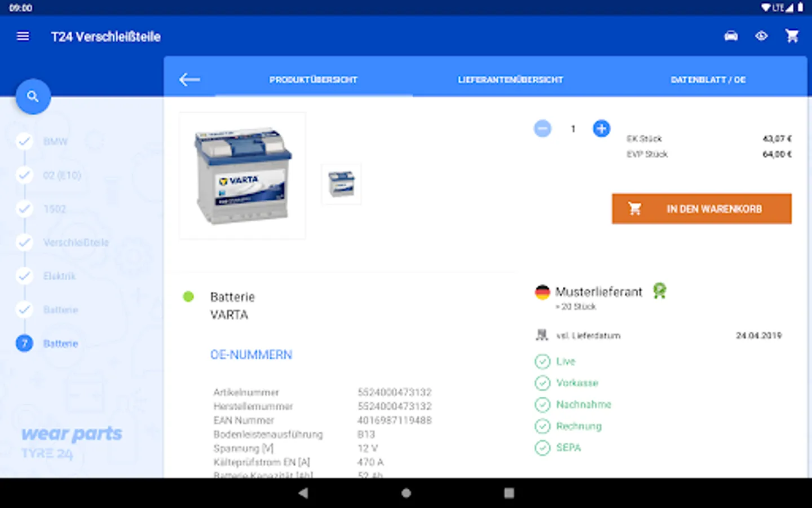Select BMW step in sidebar
812x508 pixels.
(x=55, y=142)
